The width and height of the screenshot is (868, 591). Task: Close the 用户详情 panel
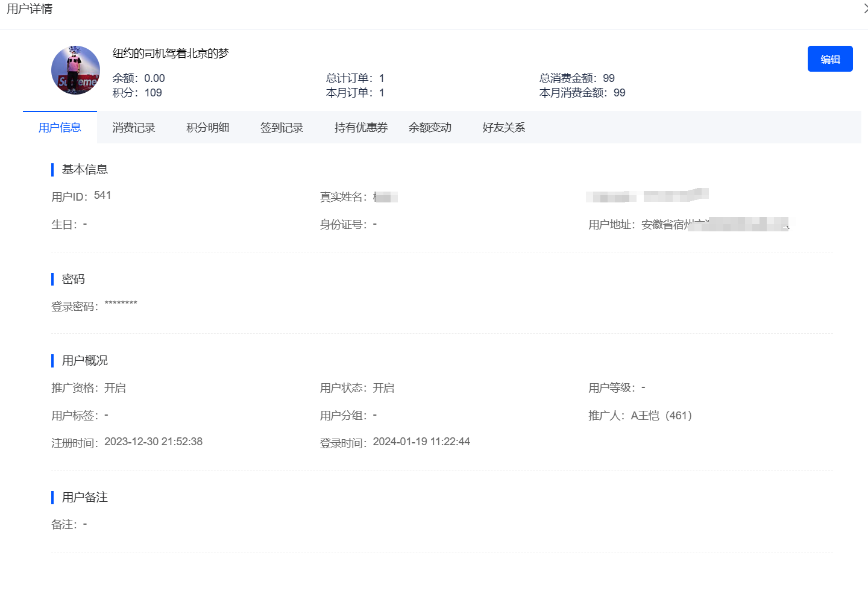click(865, 9)
